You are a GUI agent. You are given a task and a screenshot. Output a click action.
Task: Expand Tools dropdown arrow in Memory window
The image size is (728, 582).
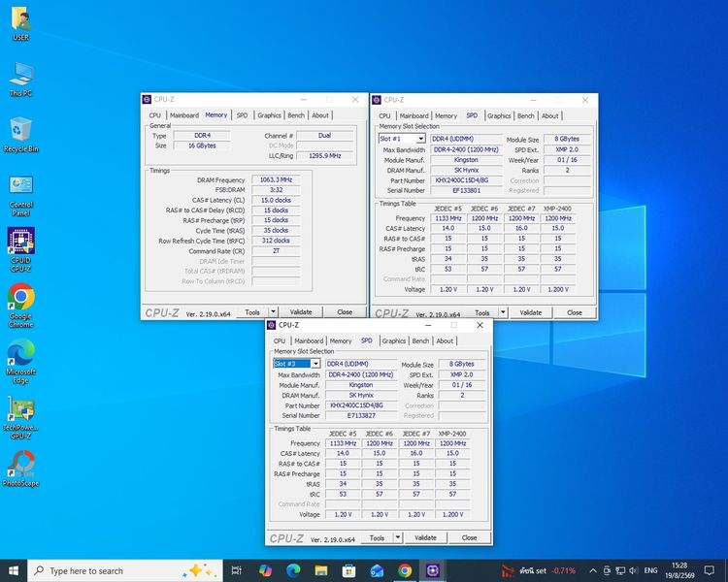point(274,312)
